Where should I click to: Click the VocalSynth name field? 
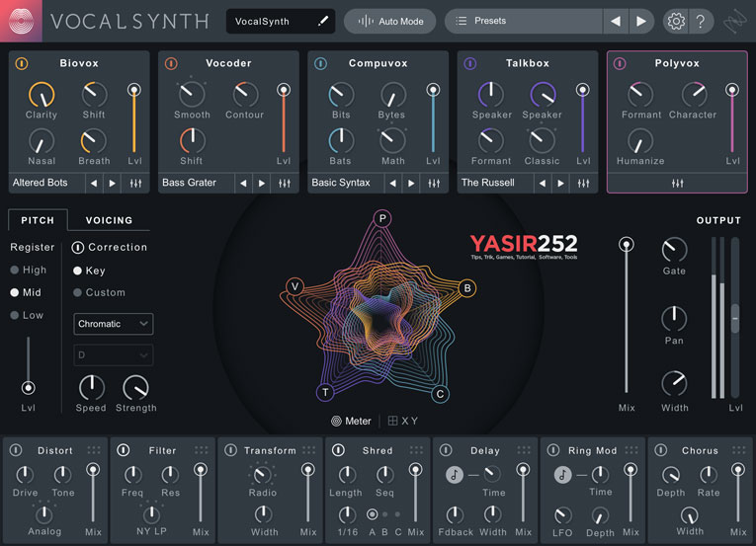(x=281, y=21)
